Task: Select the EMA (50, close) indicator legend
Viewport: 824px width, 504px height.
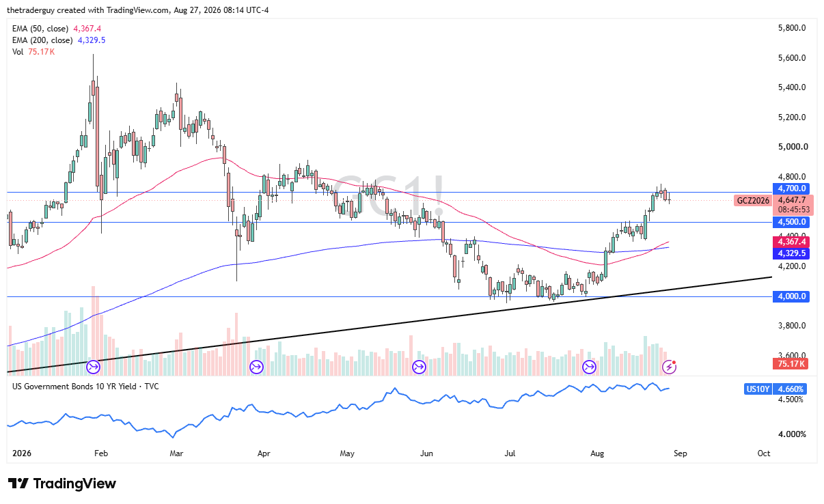Action: point(57,29)
